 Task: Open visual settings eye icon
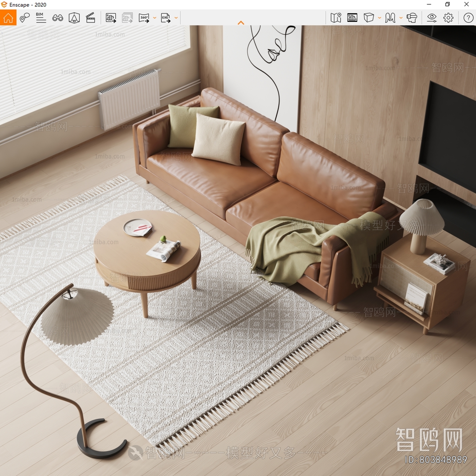(x=432, y=18)
